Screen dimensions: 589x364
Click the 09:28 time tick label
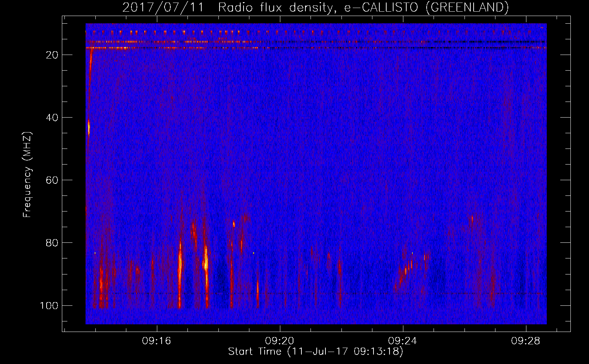[526, 341]
